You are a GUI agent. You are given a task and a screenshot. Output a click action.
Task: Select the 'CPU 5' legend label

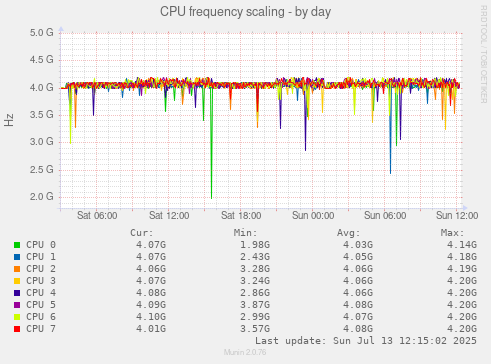pyautogui.click(x=41, y=305)
